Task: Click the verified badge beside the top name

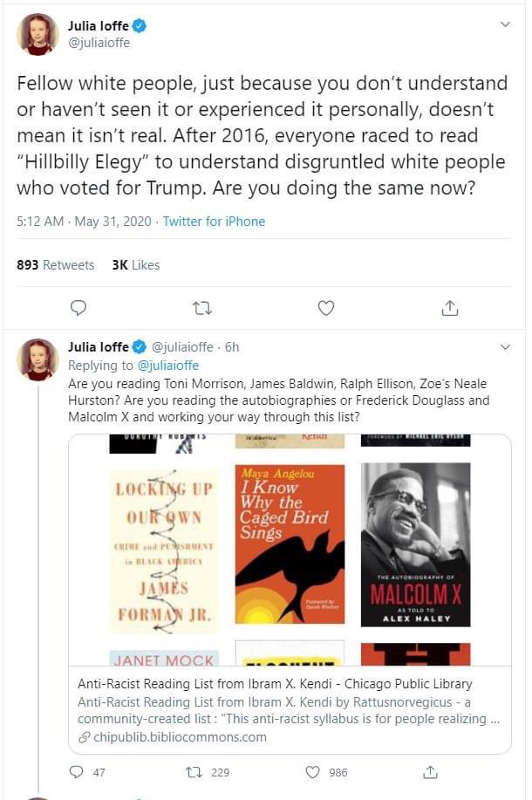Action: click(x=140, y=25)
